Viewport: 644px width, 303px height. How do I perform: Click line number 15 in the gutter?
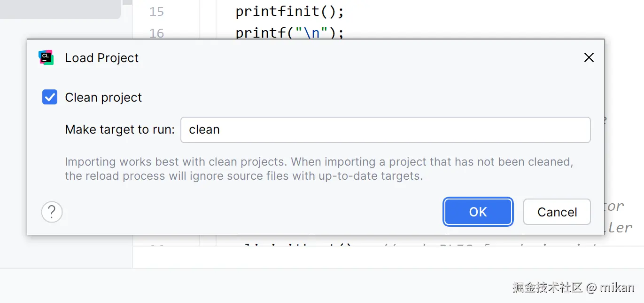pos(156,11)
